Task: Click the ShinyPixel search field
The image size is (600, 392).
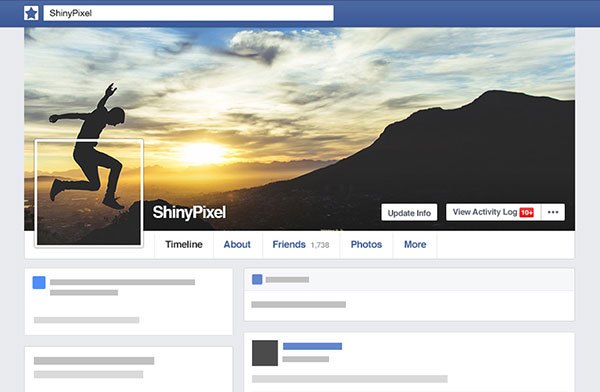Action: tap(188, 13)
